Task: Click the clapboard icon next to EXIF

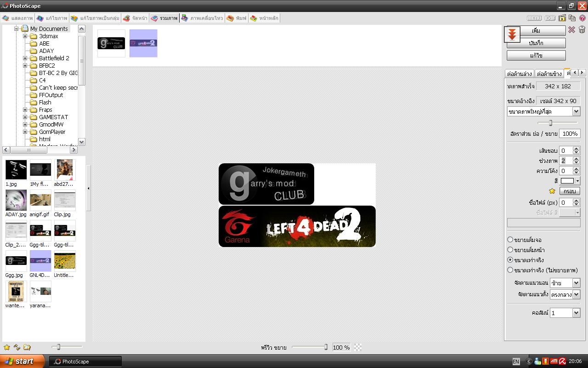Action: tap(562, 18)
